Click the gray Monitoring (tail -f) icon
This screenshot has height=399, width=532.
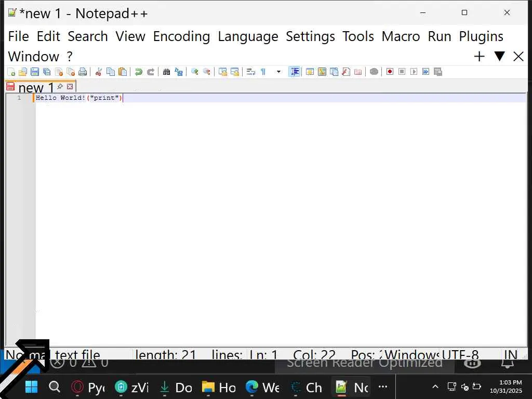point(374,72)
